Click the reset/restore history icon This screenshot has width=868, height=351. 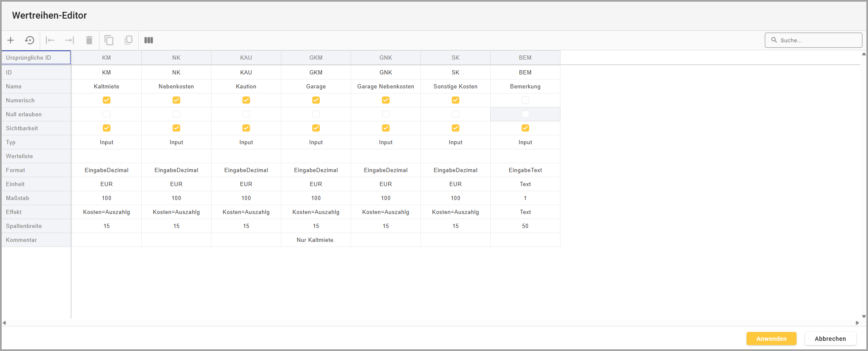tap(30, 40)
